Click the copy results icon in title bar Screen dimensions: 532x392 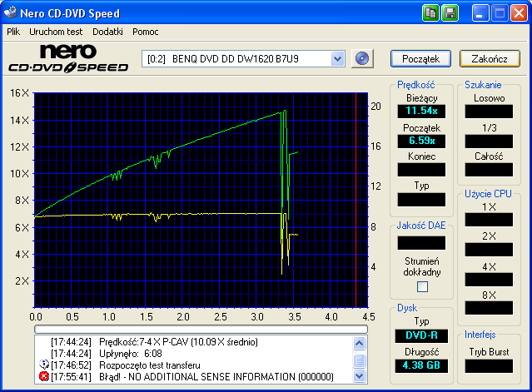[x=430, y=13]
